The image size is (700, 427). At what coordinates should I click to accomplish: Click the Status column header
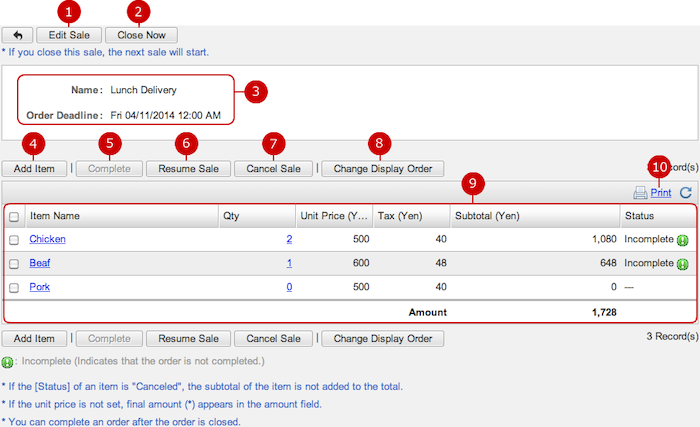[x=658, y=216]
